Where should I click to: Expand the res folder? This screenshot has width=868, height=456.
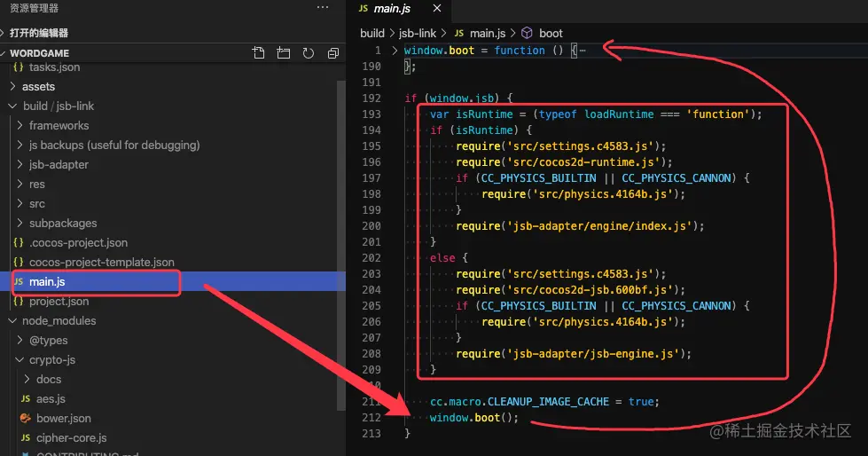[x=37, y=184]
